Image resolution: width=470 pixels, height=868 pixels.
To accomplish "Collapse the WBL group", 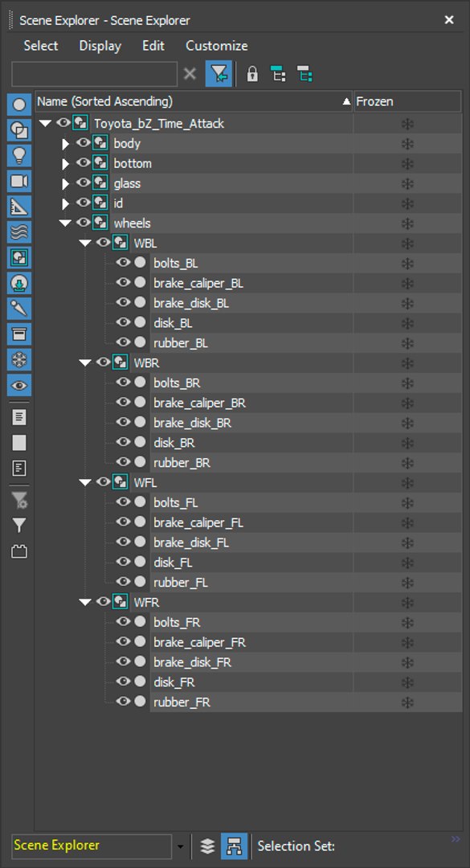I will click(85, 243).
